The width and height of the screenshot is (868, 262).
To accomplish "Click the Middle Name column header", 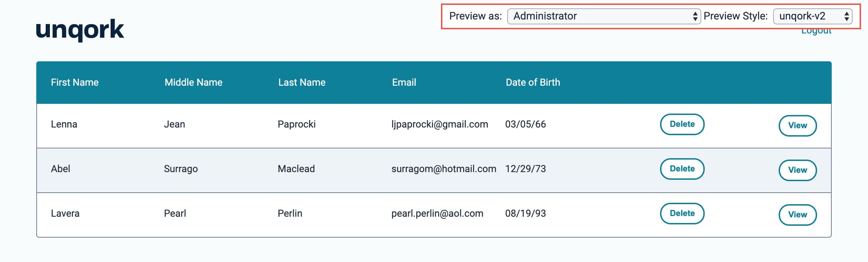I will (x=193, y=82).
